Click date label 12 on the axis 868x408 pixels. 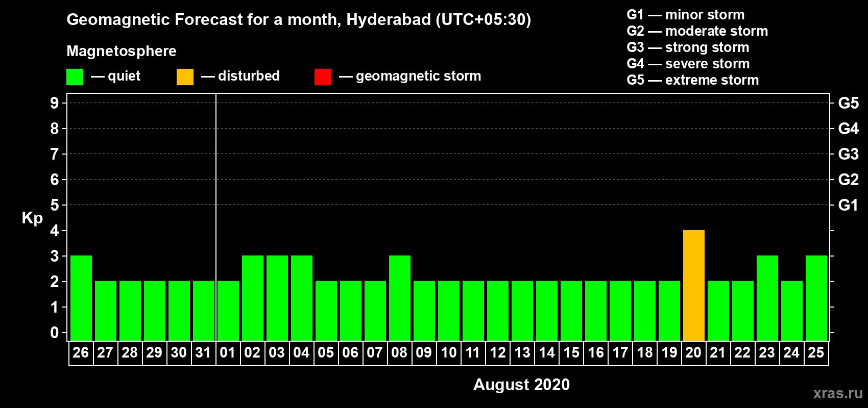pyautogui.click(x=498, y=352)
